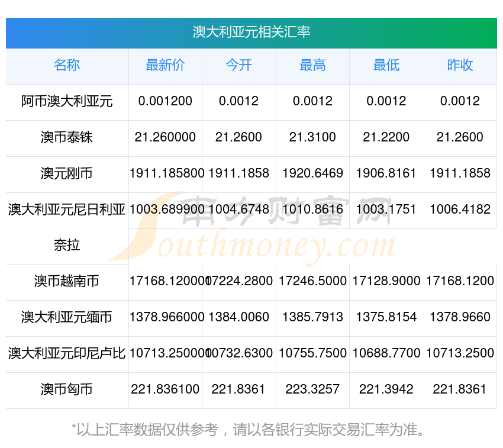Click the low value 1906.8161
The width and height of the screenshot is (503, 448).
[x=386, y=173]
